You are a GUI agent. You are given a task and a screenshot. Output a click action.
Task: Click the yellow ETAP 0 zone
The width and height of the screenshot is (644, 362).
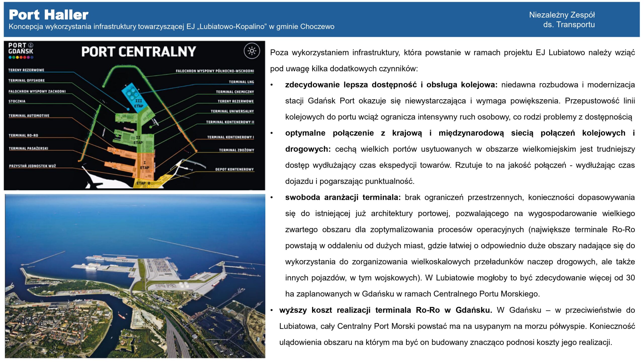point(143,183)
